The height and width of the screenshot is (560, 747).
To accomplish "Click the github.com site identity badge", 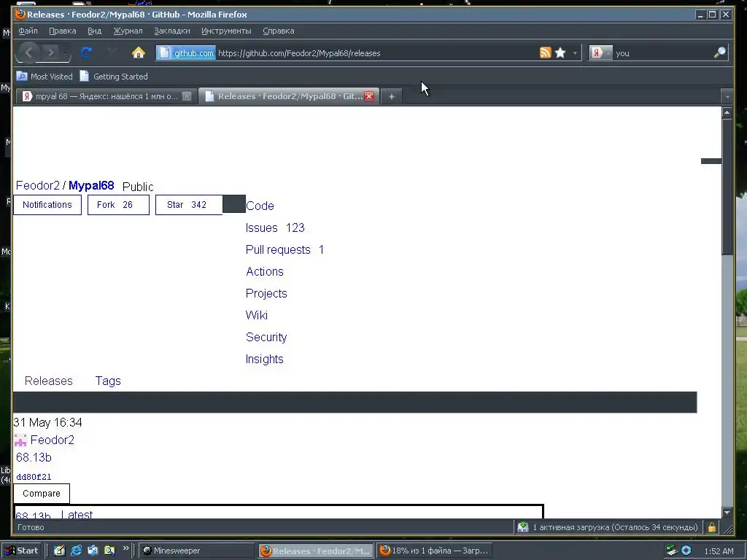I will click(x=186, y=52).
